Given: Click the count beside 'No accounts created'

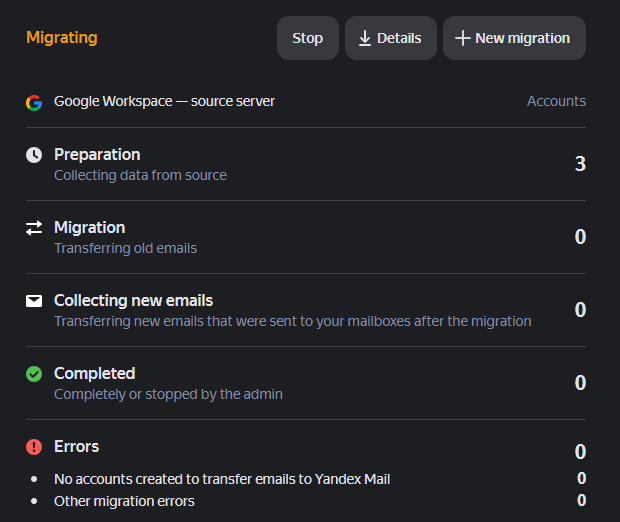Looking at the screenshot, I should click(581, 478).
